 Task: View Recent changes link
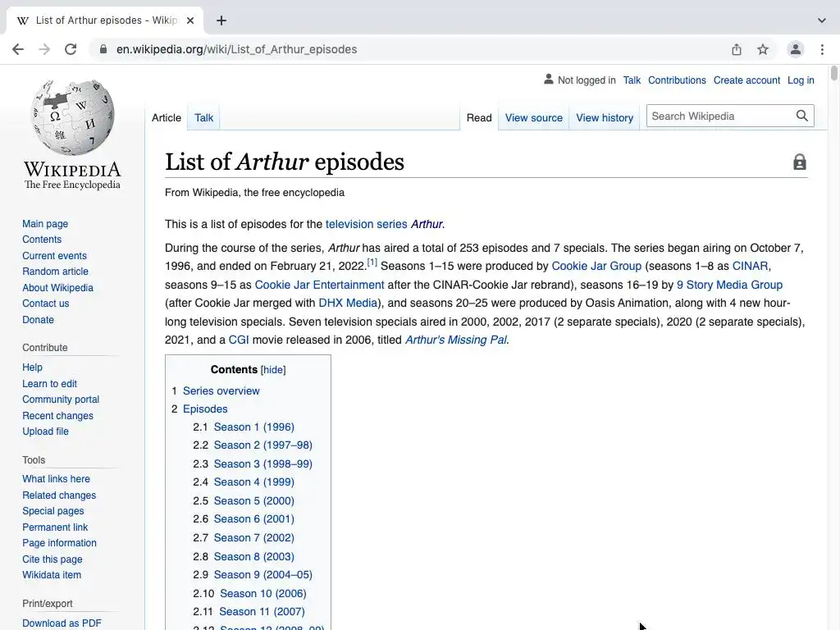57,416
